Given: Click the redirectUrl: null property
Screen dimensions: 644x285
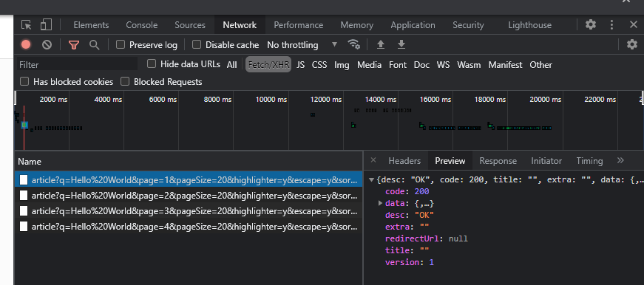Looking at the screenshot, I should coord(427,238).
